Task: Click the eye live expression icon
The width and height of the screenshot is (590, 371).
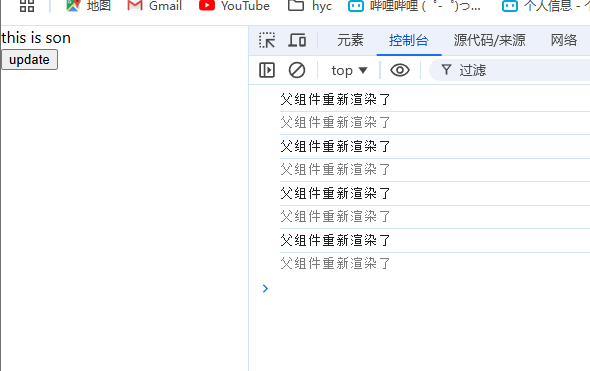Action: 400,70
